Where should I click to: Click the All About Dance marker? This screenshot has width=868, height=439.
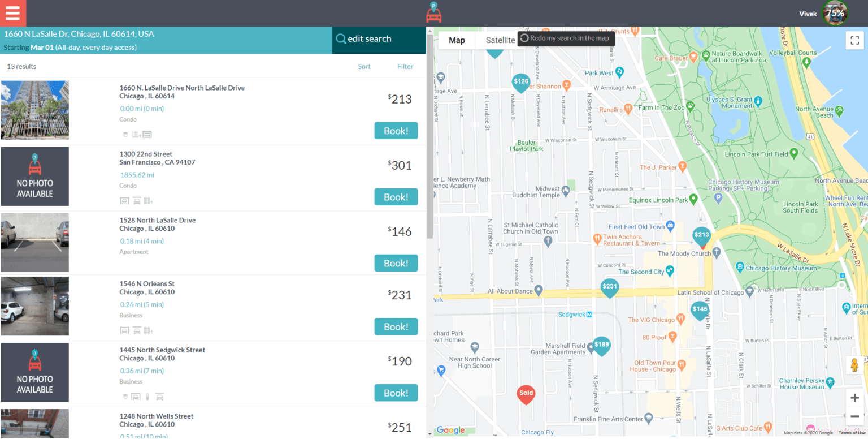click(x=539, y=291)
